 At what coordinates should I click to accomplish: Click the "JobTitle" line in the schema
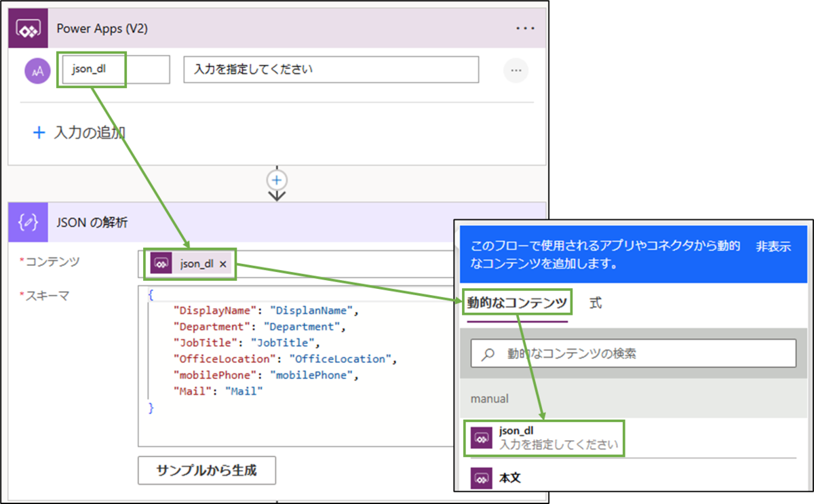(x=246, y=343)
